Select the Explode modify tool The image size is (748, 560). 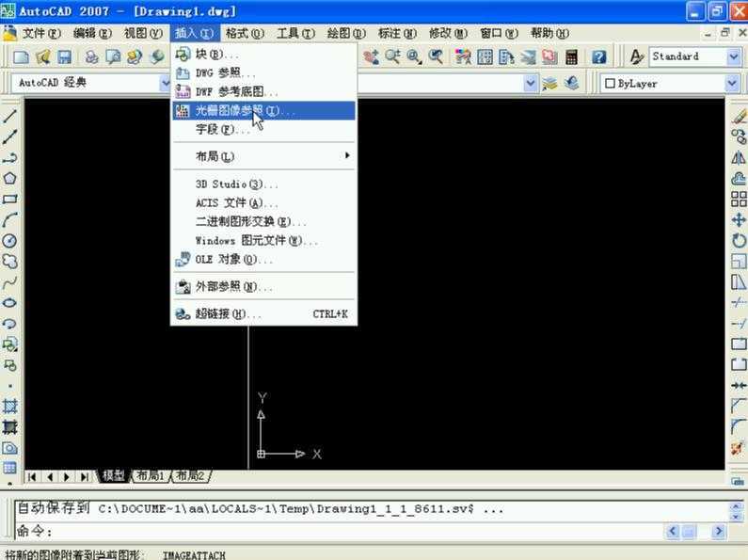(x=739, y=448)
